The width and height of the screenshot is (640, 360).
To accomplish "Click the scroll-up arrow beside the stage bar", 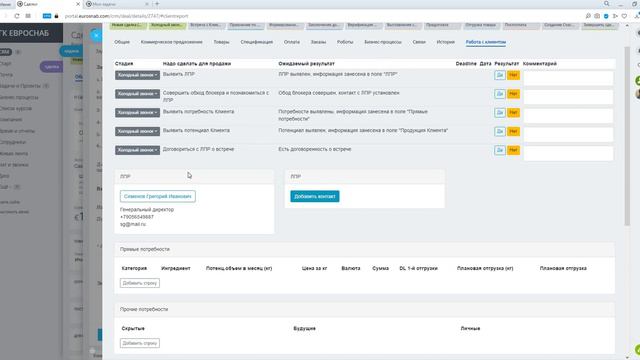I will (x=627, y=25).
